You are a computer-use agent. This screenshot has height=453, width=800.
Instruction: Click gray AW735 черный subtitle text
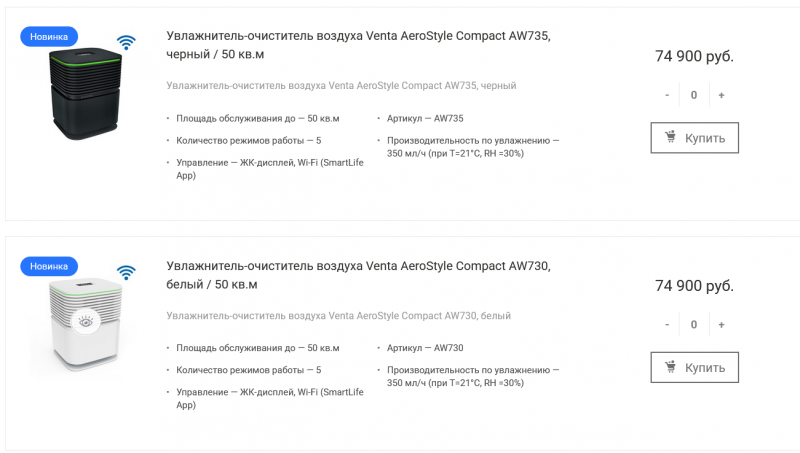tap(341, 86)
